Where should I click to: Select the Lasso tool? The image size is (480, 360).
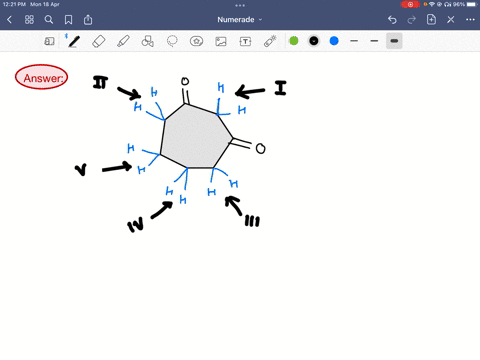pos(172,41)
